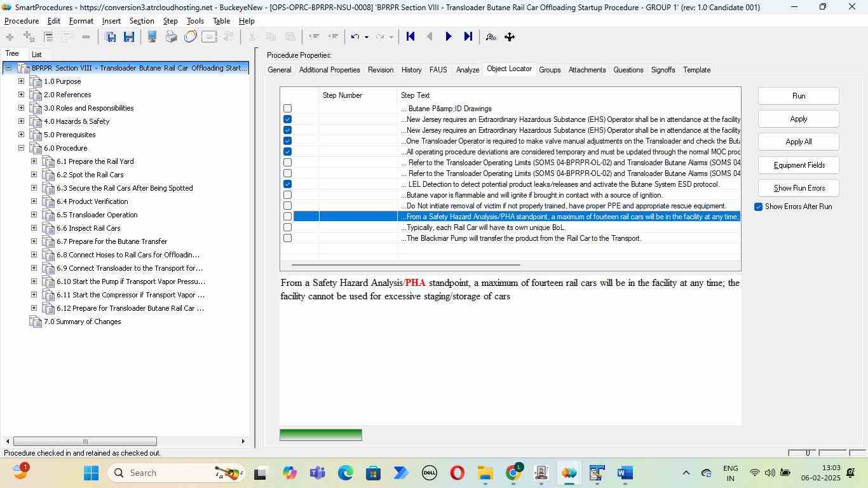Expand the 4.0 Hazards & Safety node

click(x=21, y=121)
